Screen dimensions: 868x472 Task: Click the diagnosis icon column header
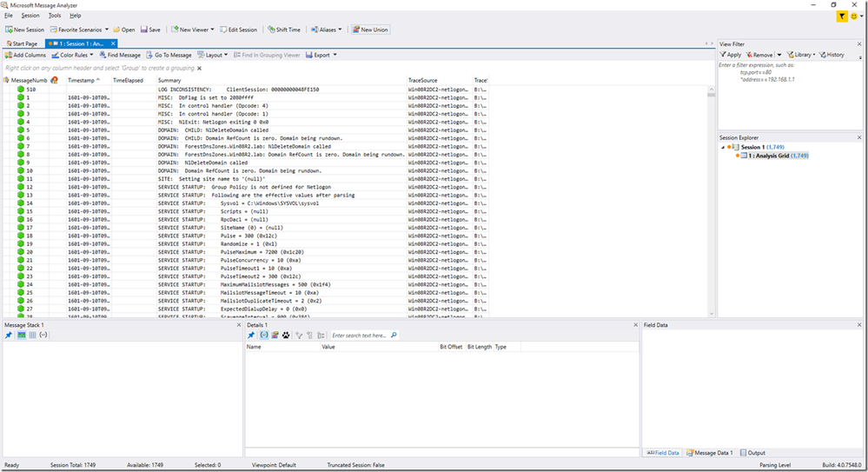54,80
